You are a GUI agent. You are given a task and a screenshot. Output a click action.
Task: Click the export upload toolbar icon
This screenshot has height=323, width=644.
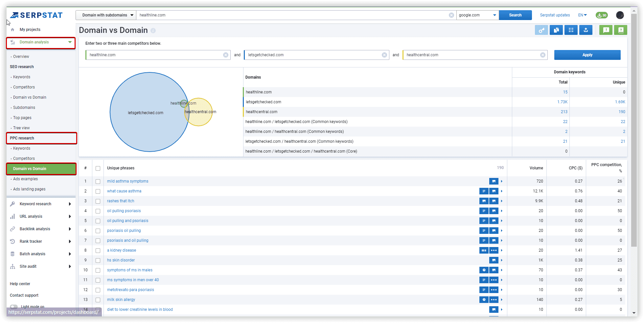pos(586,30)
